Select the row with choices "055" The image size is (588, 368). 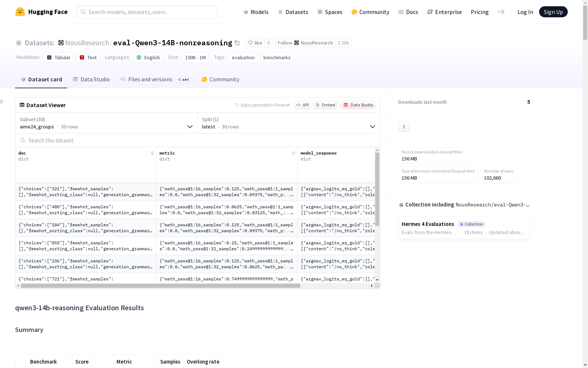[x=195, y=246]
